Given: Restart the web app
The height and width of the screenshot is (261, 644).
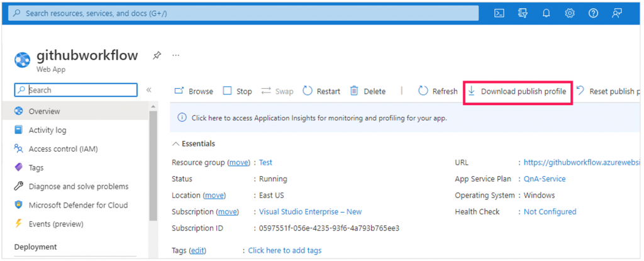Looking at the screenshot, I should tap(321, 91).
